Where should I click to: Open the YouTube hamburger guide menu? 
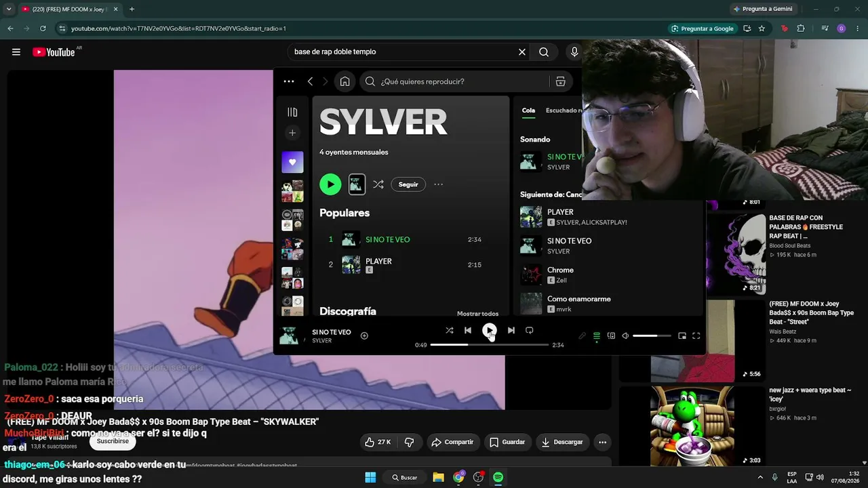point(16,52)
